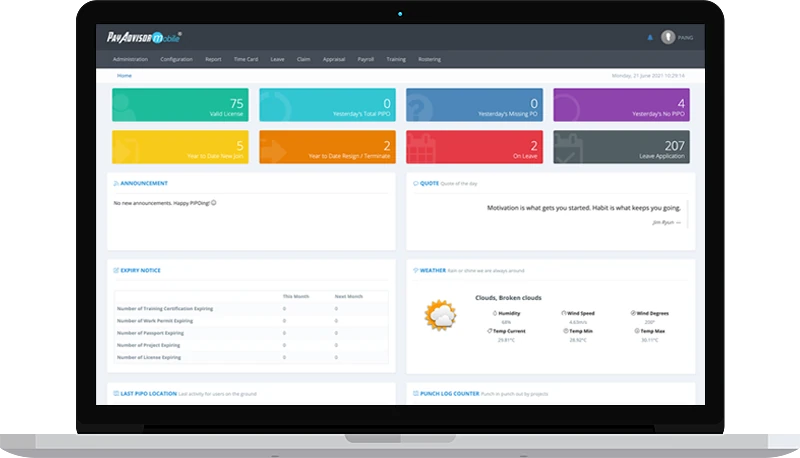
Task: Open the Configuration menu
Action: click(x=177, y=59)
